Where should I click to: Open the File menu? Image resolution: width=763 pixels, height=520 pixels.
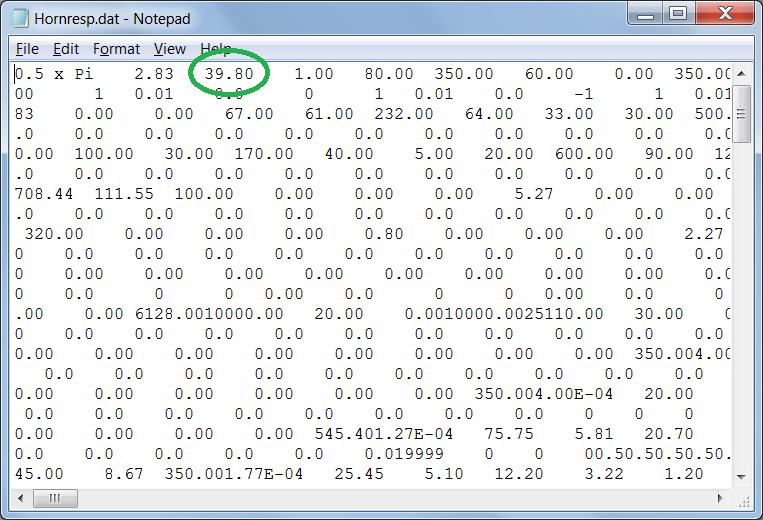(27, 49)
